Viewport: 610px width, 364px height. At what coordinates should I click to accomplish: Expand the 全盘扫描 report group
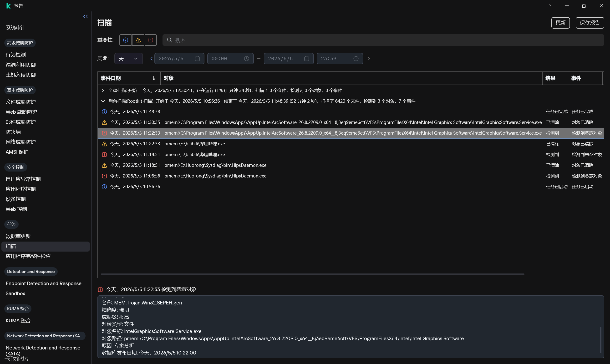coord(103,91)
